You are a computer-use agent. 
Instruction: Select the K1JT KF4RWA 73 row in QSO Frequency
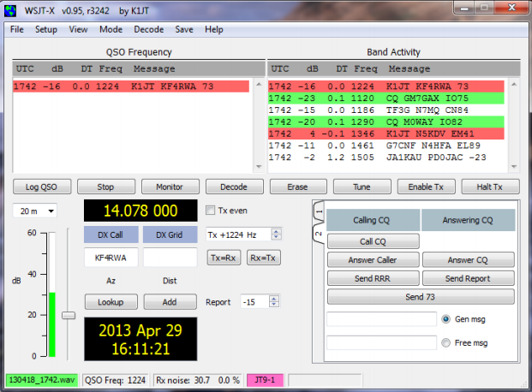point(131,86)
